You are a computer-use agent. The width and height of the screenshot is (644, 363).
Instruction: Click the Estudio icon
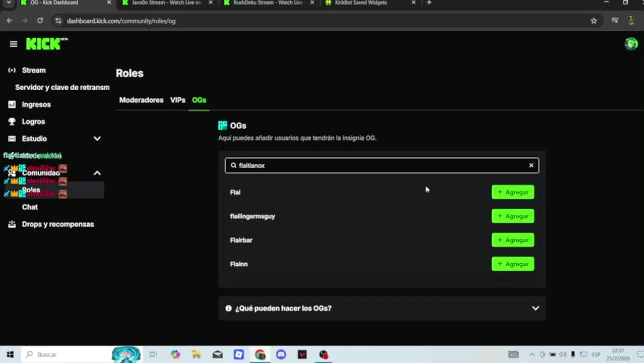pos(12,139)
